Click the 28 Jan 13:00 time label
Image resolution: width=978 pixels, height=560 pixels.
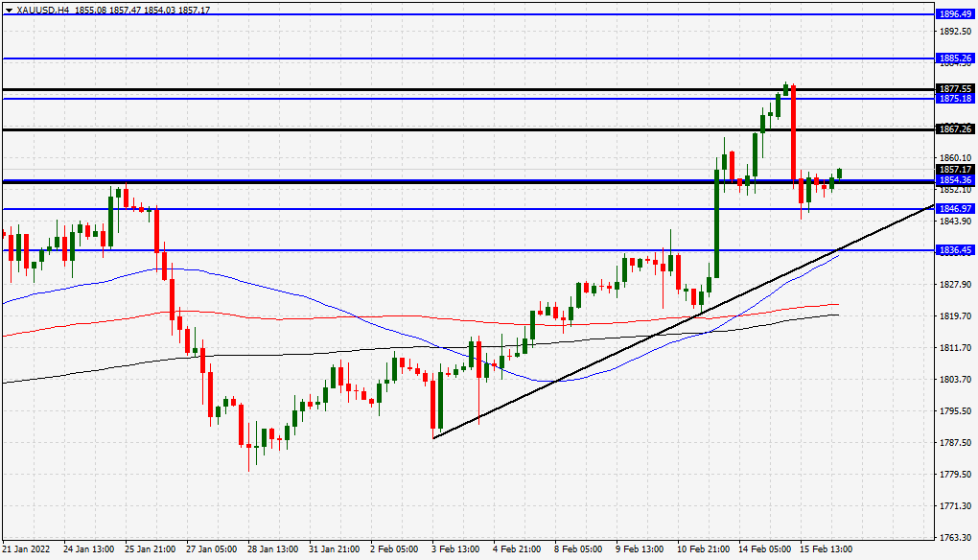tap(273, 549)
